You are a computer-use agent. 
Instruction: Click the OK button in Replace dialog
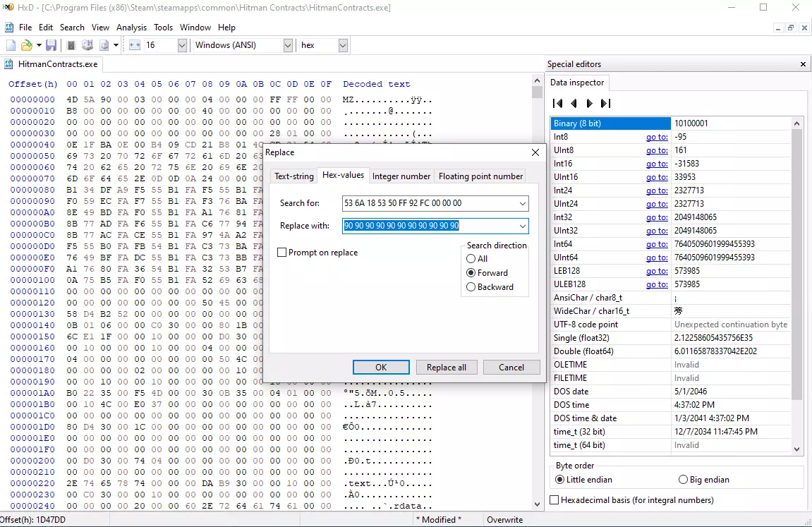381,368
